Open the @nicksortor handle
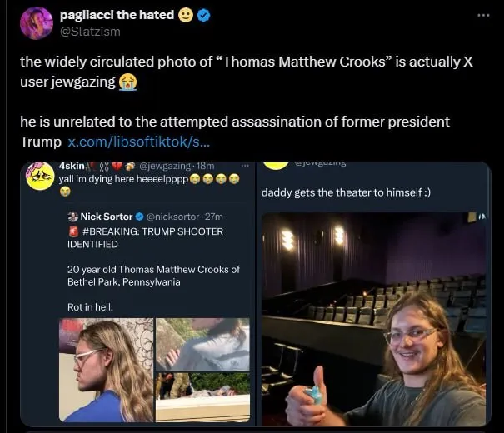Image resolution: width=504 pixels, height=433 pixels. pyautogui.click(x=171, y=216)
